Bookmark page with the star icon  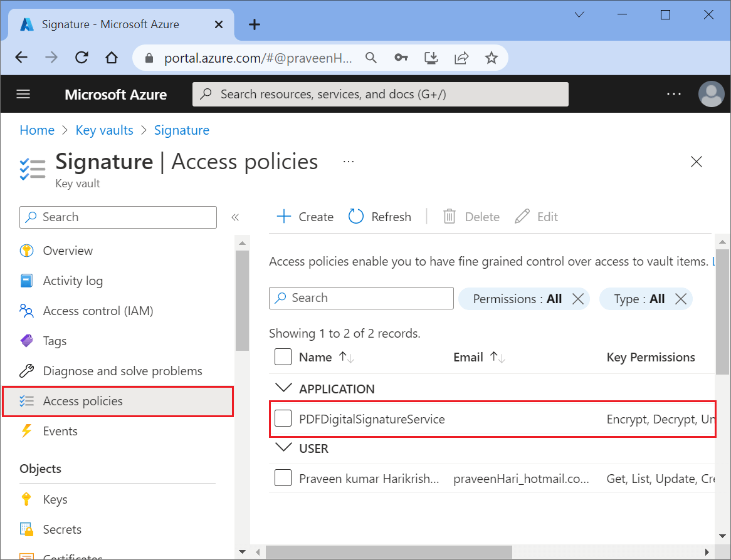[492, 58]
